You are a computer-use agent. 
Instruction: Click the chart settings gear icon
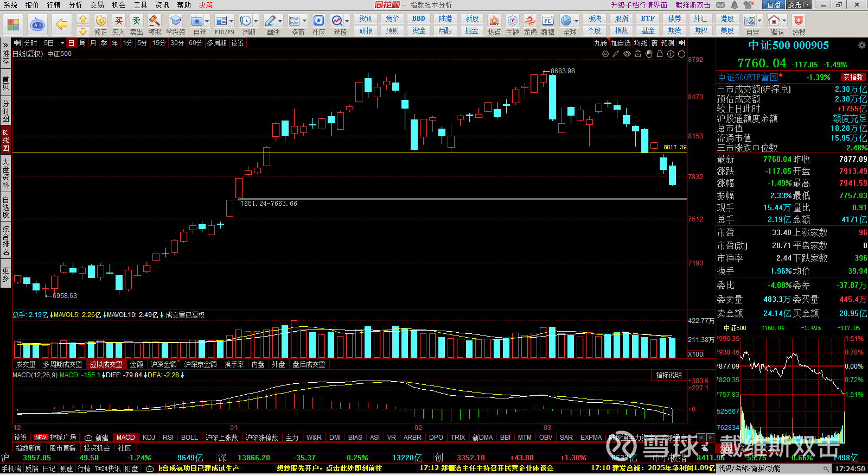(x=605, y=54)
